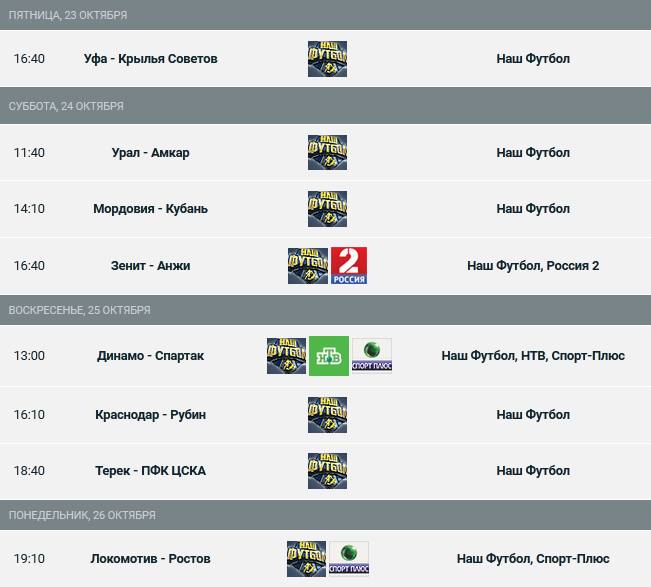Click the Наш Футбол, Россия 2 channel text
Viewport: 651px width, 587px height.
pos(533,266)
